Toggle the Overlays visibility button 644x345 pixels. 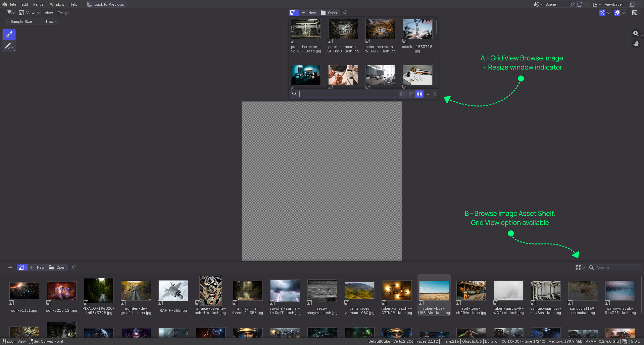coord(617,13)
